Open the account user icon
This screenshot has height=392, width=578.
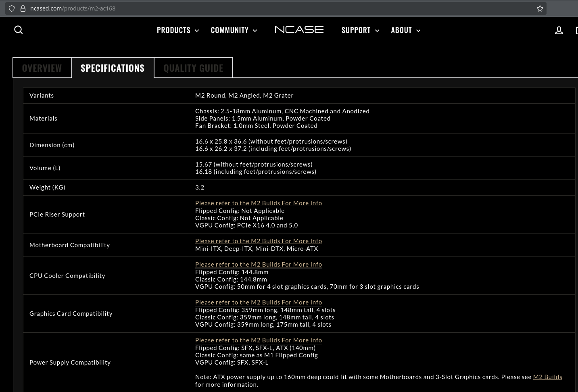pos(559,30)
